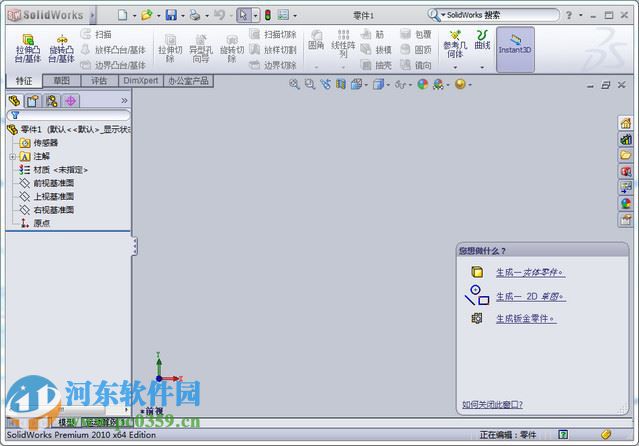Expand FeatureManager tabs with the » chevron

pyautogui.click(x=124, y=100)
